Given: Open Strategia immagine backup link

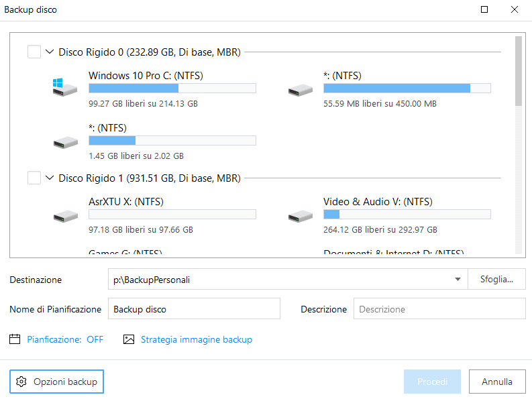Looking at the screenshot, I should click(196, 339).
